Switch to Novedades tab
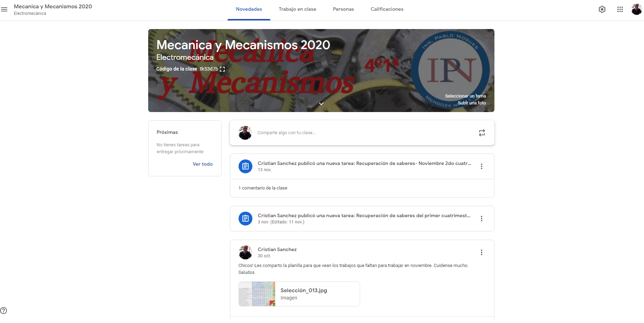Image resolution: width=644 pixels, height=323 pixels. click(249, 9)
